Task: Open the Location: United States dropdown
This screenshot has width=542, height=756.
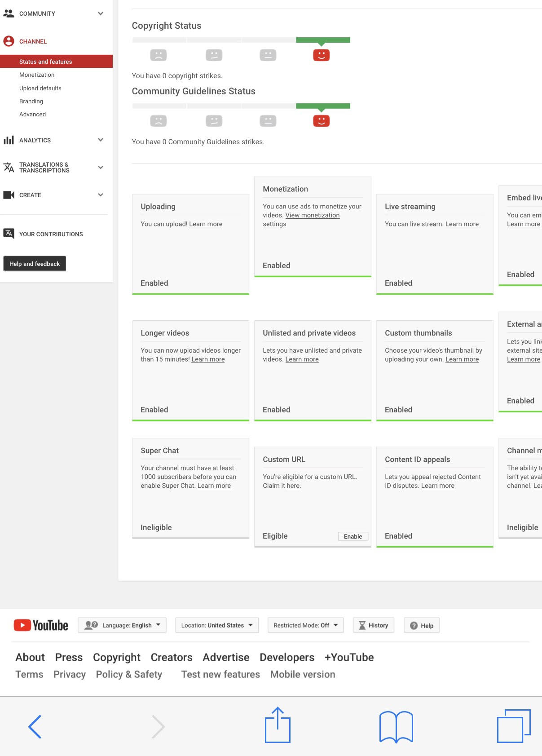Action: (x=217, y=625)
